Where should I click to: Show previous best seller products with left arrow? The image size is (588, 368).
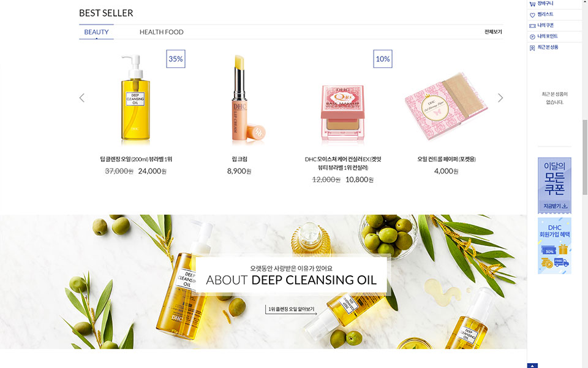point(82,98)
